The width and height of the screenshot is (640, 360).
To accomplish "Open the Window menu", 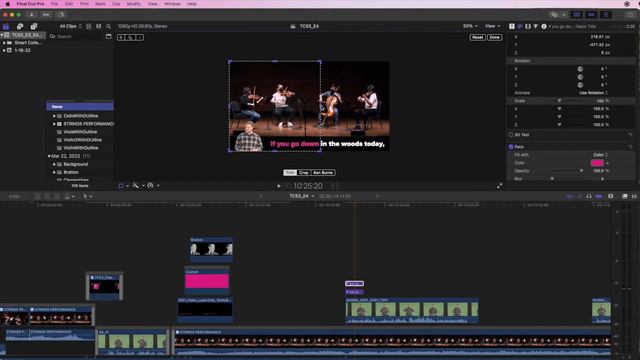I will (x=172, y=4).
